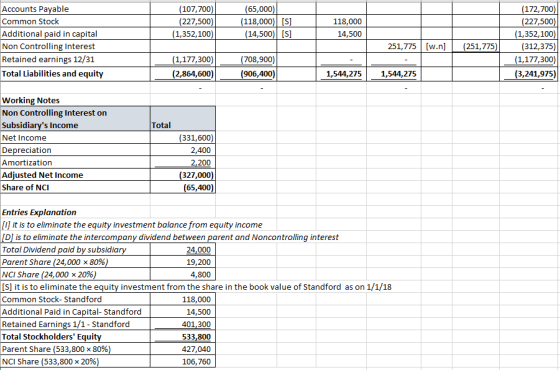Viewport: 560px width, 370px height.
Task: Click the Total Liabilities and equity label
Action: (52, 74)
